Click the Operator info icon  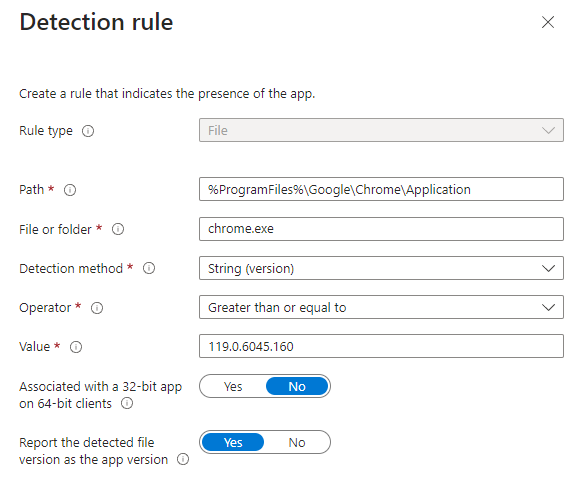pos(97,308)
